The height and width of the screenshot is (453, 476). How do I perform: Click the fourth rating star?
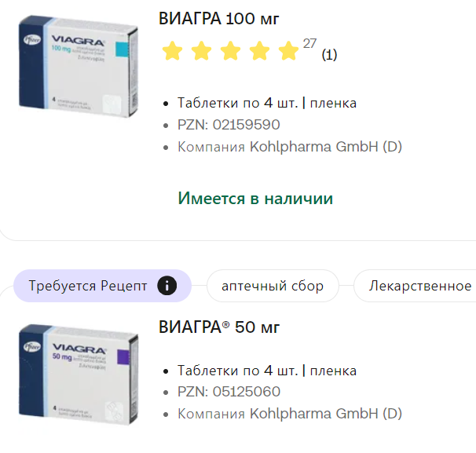pyautogui.click(x=259, y=53)
